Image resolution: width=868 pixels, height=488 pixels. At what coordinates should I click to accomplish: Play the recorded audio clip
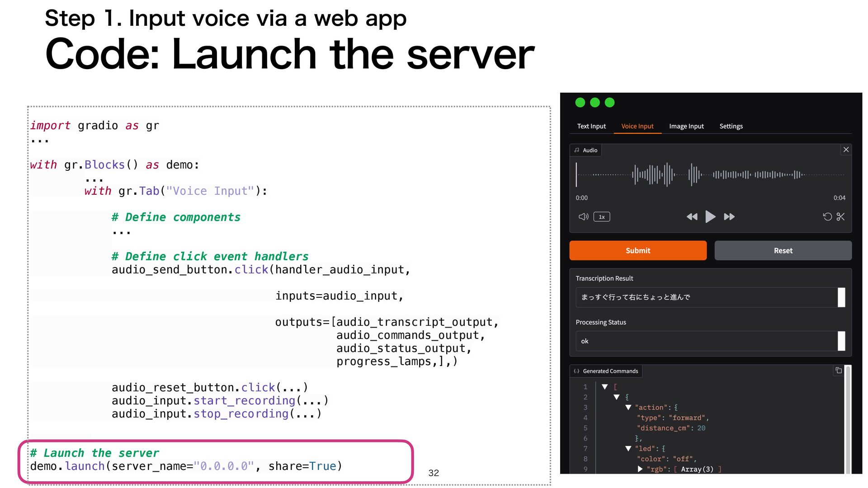(710, 217)
